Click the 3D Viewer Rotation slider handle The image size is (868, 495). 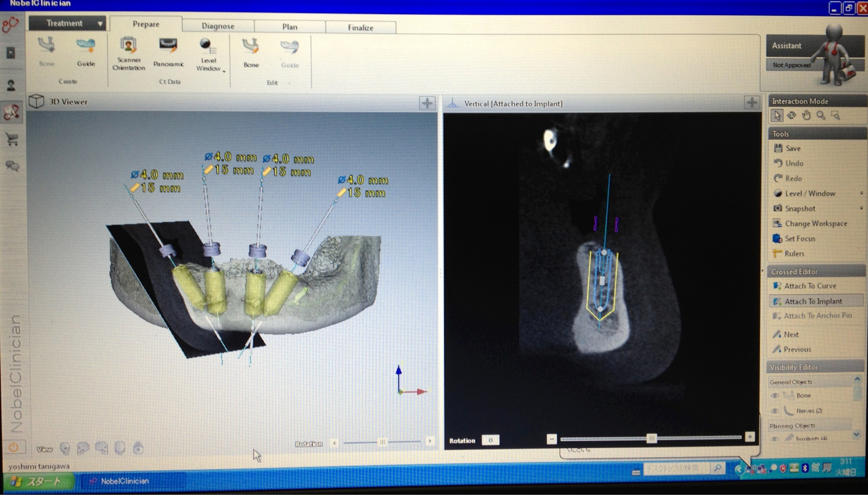382,442
